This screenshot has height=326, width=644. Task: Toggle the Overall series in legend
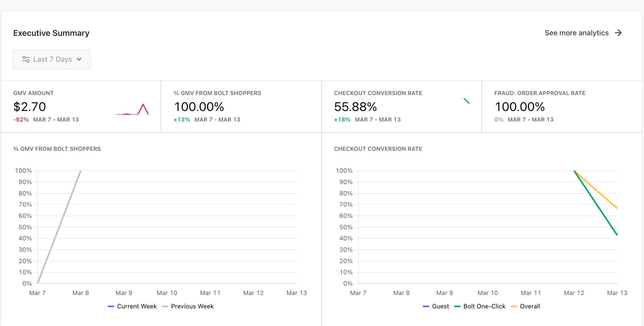pyautogui.click(x=525, y=306)
